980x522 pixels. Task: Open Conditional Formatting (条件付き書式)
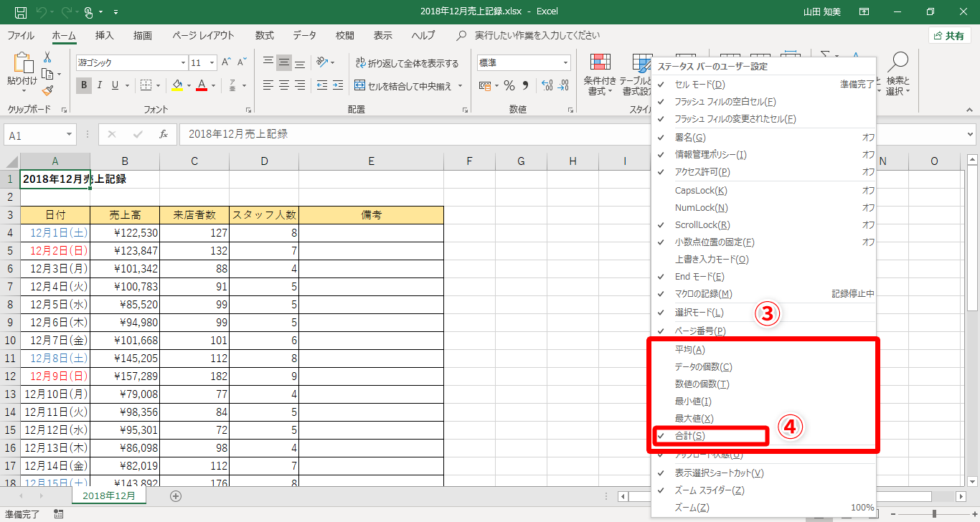tap(600, 75)
